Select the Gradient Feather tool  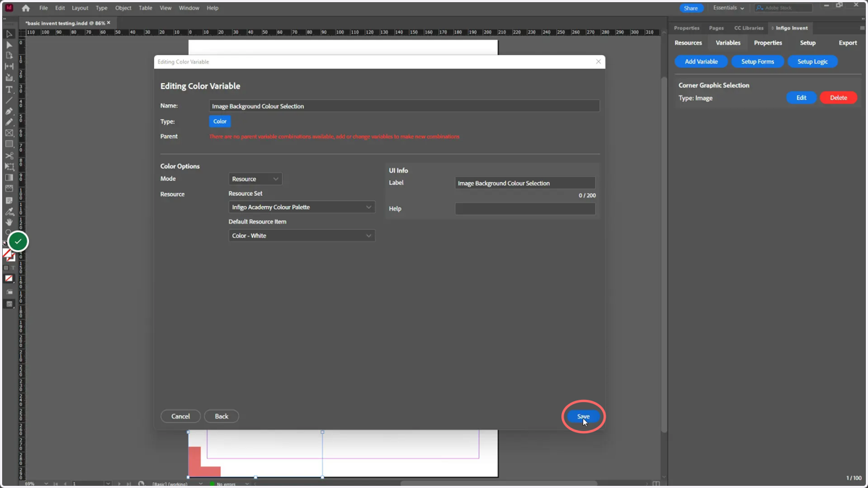(x=9, y=189)
